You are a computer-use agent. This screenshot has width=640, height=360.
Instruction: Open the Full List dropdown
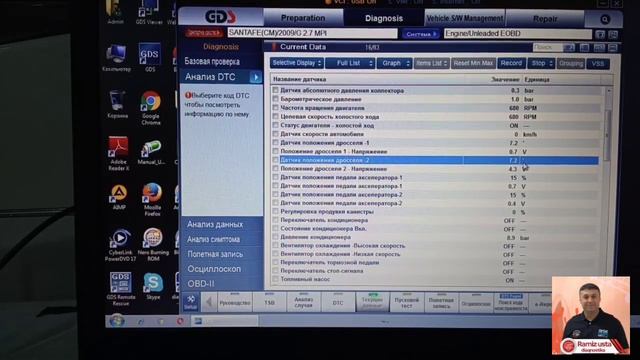[350, 63]
